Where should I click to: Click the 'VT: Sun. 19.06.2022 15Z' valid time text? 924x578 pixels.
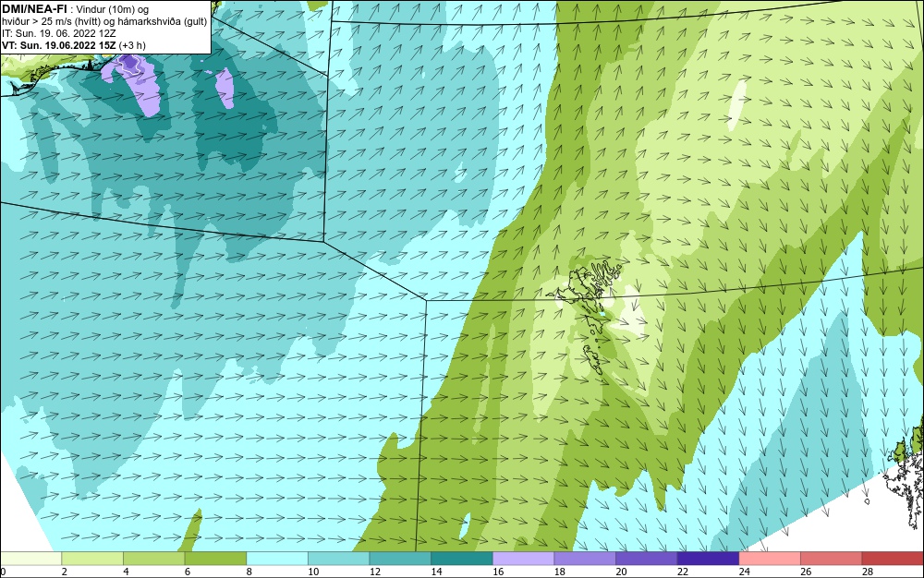click(58, 44)
